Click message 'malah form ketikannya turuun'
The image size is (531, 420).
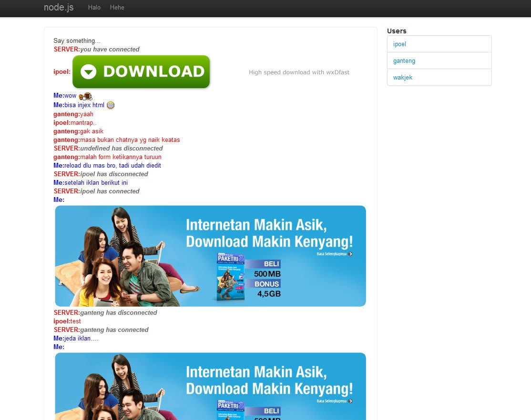click(121, 157)
